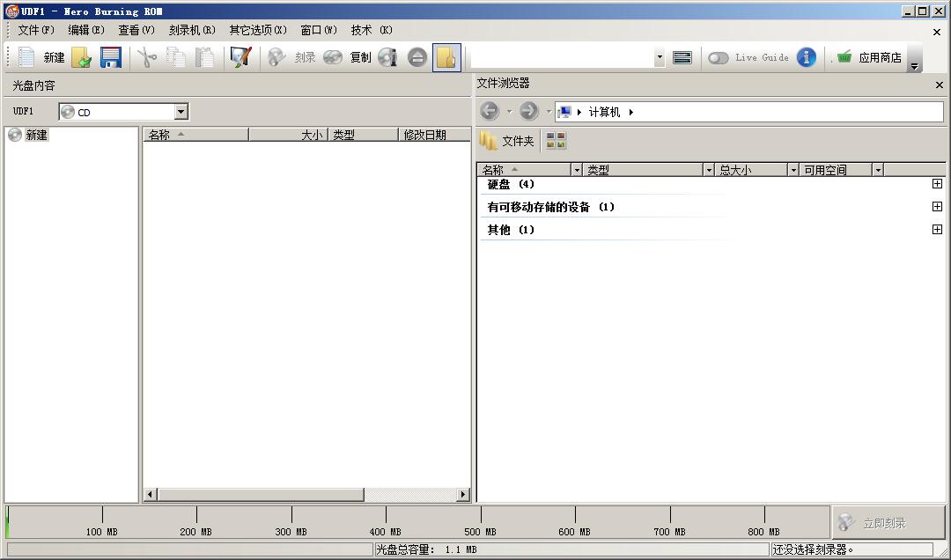The image size is (951, 560).
Task: Open the 编辑(E) menu
Action: 86,30
